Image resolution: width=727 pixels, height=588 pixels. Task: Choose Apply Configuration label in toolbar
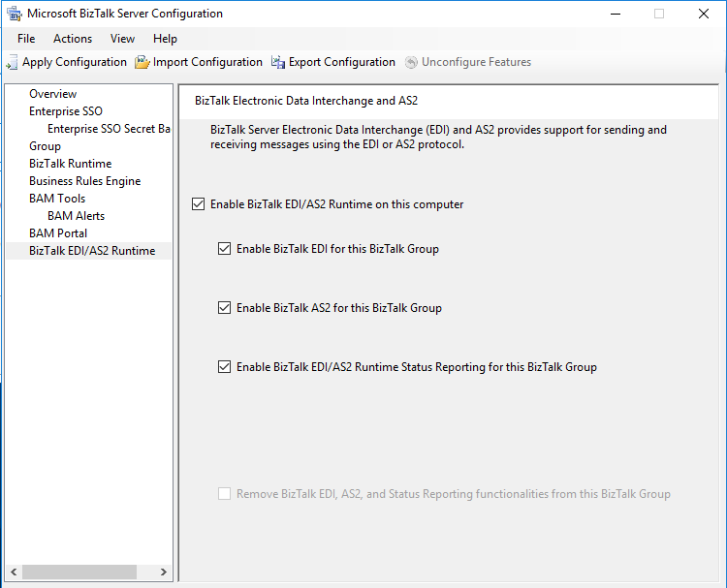click(75, 62)
